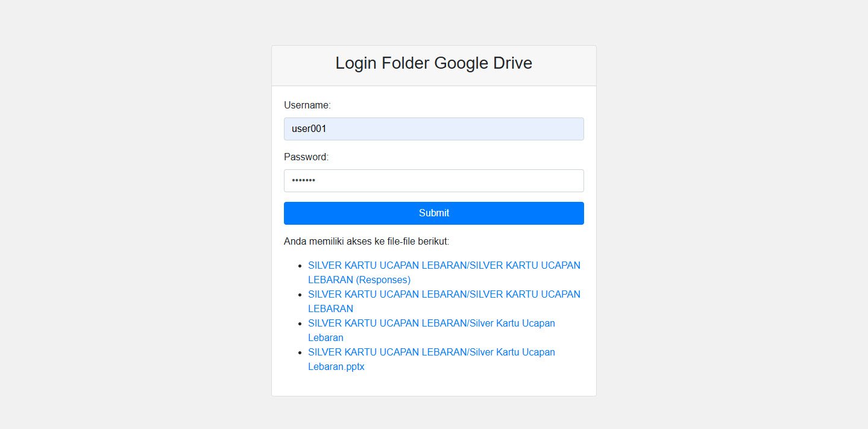
Task: Click the Username: label
Action: click(x=307, y=105)
